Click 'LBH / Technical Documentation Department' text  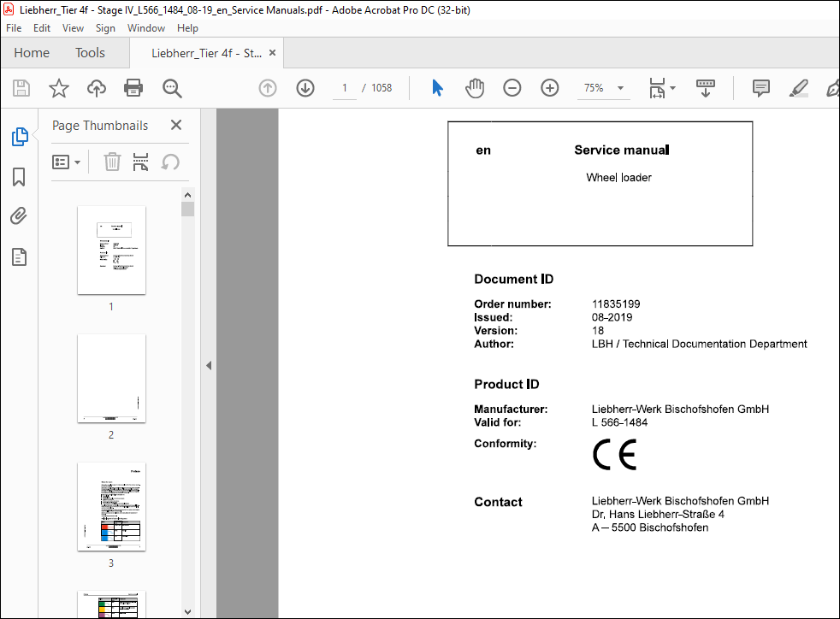click(x=699, y=344)
